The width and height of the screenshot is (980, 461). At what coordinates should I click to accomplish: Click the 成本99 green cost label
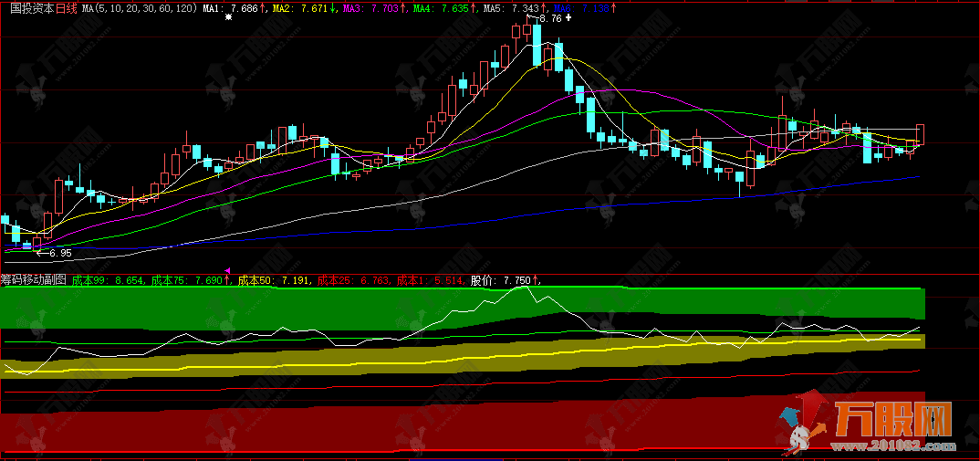(x=108, y=281)
